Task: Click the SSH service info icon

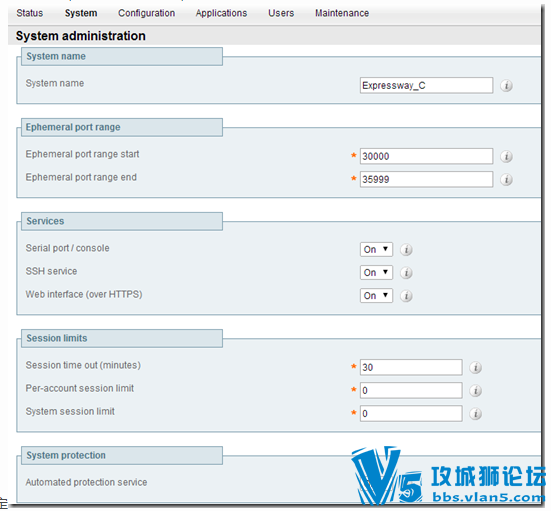Action: (x=406, y=273)
